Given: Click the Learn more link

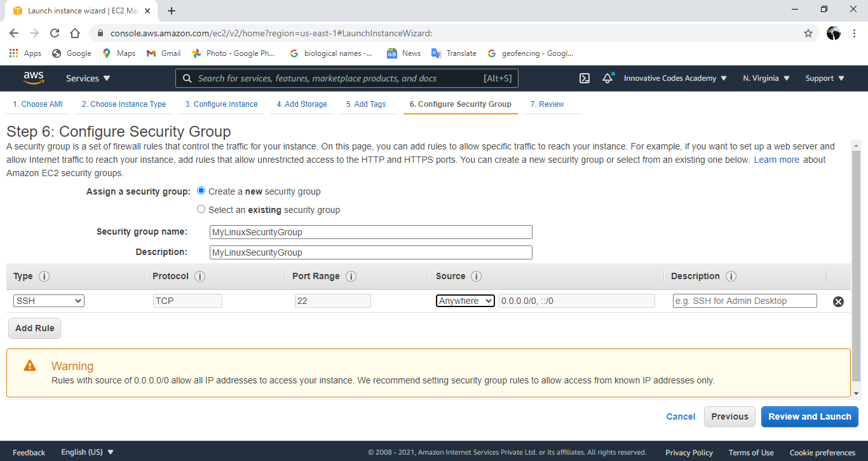Looking at the screenshot, I should 776,160.
